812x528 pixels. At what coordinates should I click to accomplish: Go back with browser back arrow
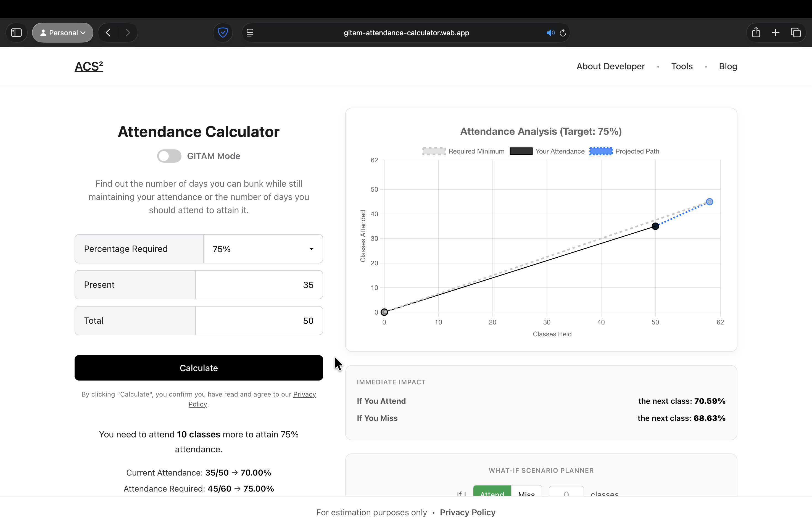point(108,33)
